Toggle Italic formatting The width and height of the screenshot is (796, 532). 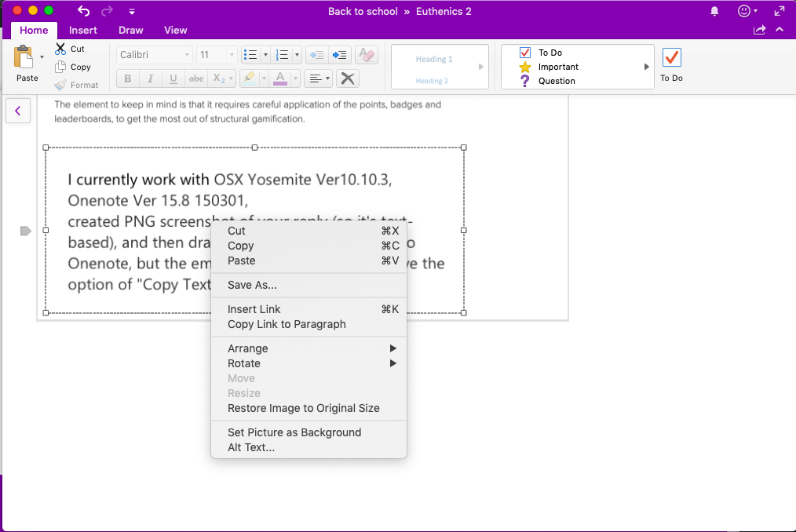pos(150,78)
